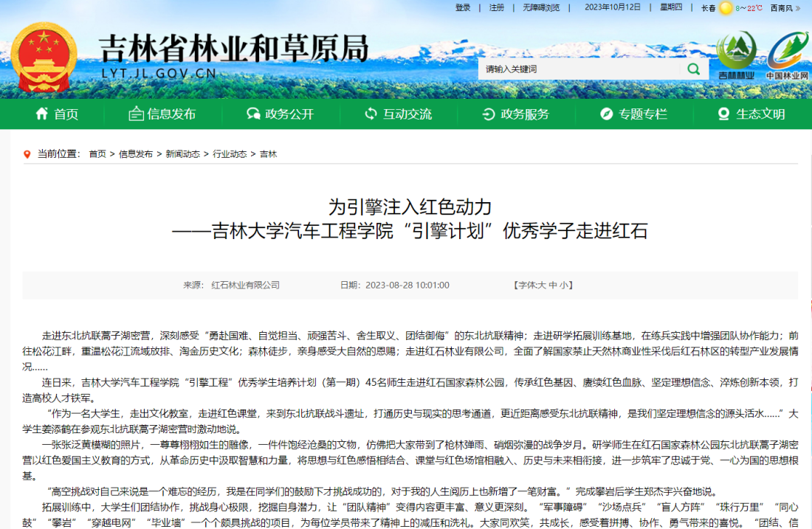Screen dimensions: 812x529
Task: Set font size to 大
Action: tap(541, 286)
